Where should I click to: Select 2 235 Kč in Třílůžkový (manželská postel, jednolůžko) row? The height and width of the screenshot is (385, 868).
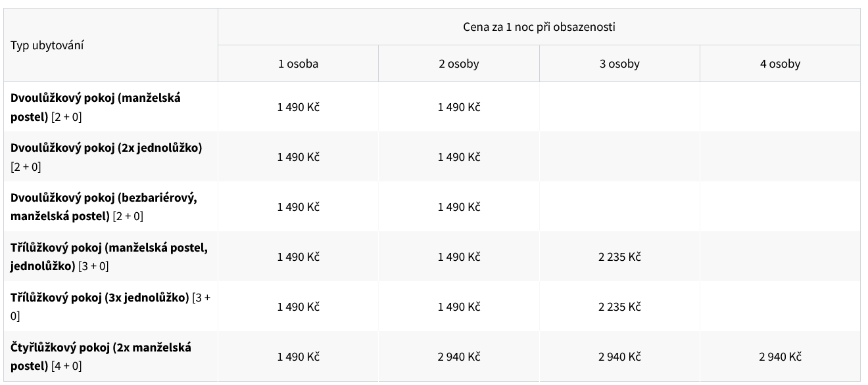(619, 257)
